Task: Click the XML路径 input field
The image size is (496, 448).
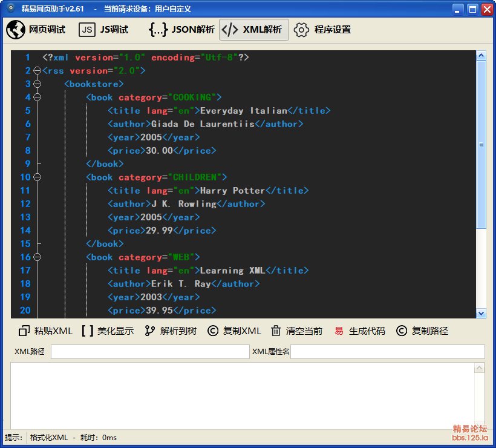Action: (150, 352)
